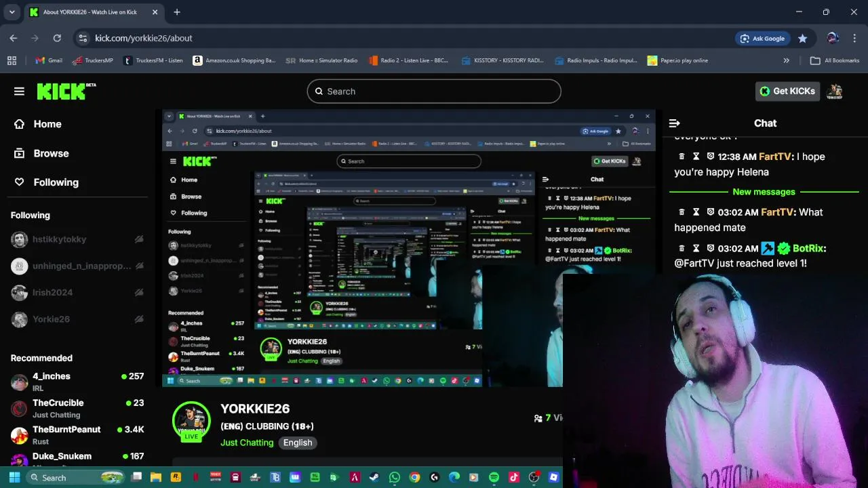Click the English language tag
The width and height of the screenshot is (868, 488).
coord(298,443)
